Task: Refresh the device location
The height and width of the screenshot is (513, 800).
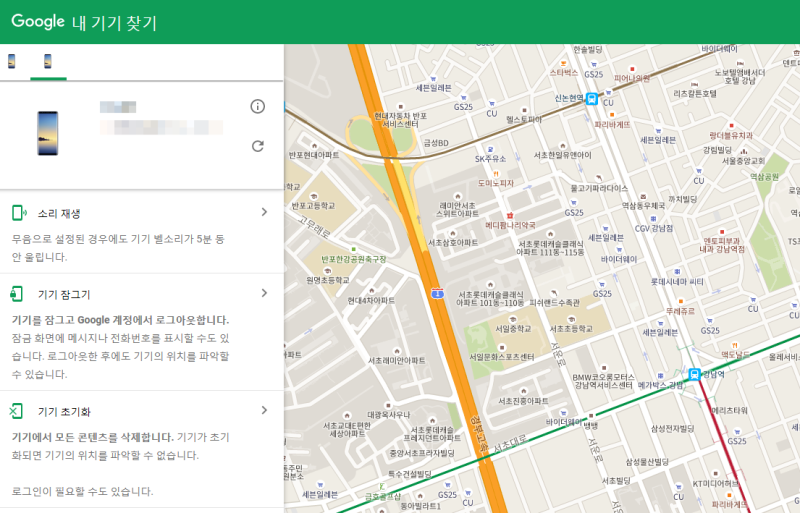Action: 258,146
